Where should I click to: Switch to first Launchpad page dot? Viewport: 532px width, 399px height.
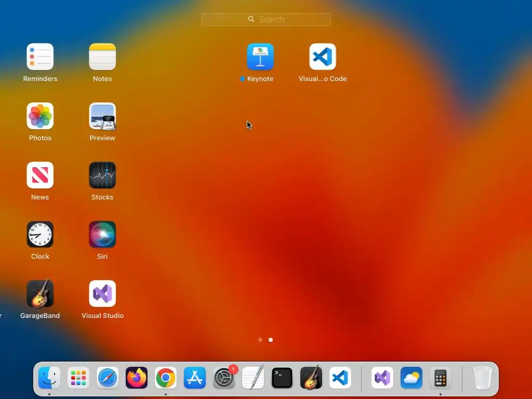[260, 340]
